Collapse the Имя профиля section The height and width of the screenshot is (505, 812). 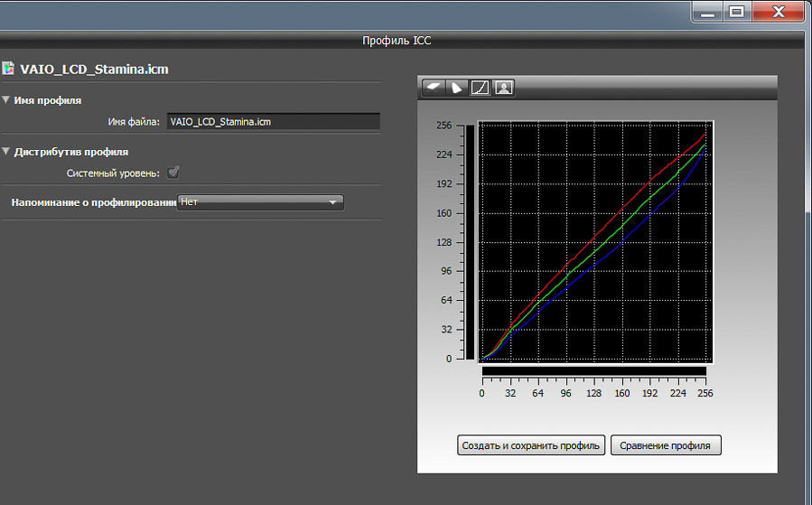(x=6, y=99)
